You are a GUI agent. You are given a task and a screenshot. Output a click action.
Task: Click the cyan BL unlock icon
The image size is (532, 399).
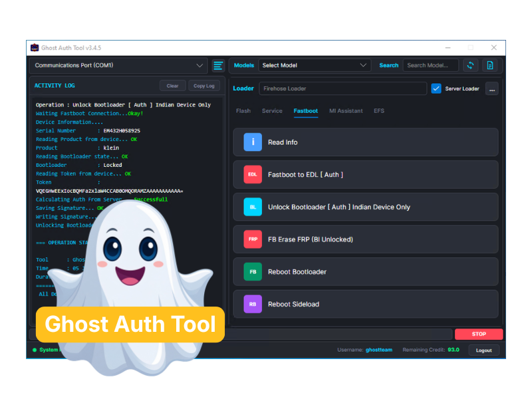(x=253, y=207)
